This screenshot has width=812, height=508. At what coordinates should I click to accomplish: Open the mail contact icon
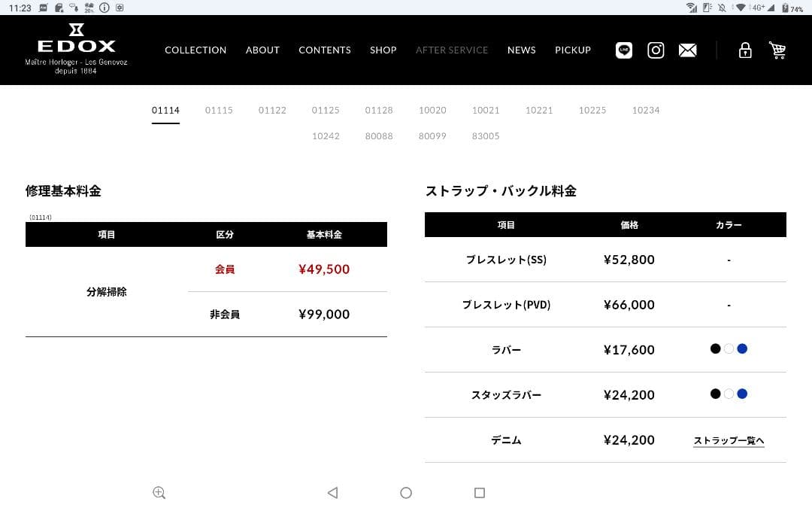click(x=687, y=50)
